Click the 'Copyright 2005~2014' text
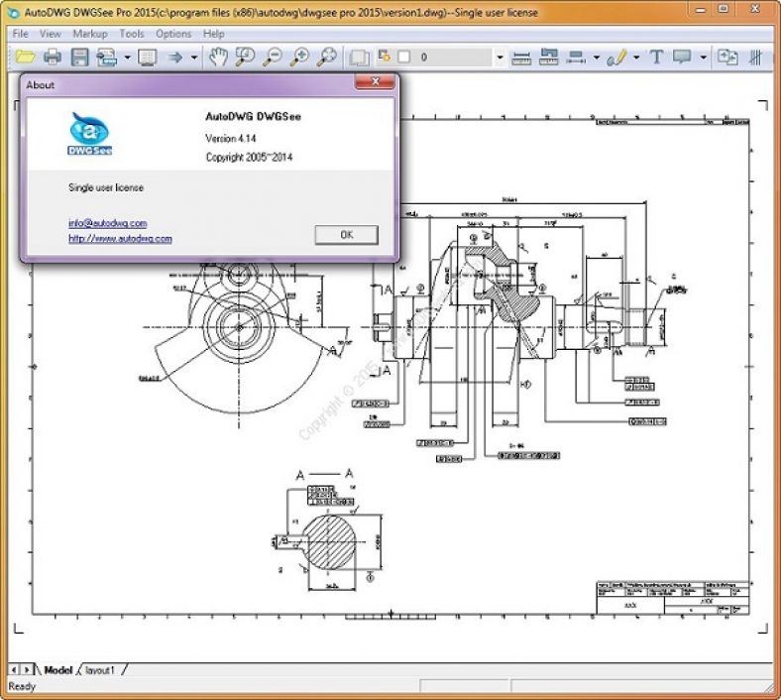Screen dimensions: 781x700 tap(249, 158)
